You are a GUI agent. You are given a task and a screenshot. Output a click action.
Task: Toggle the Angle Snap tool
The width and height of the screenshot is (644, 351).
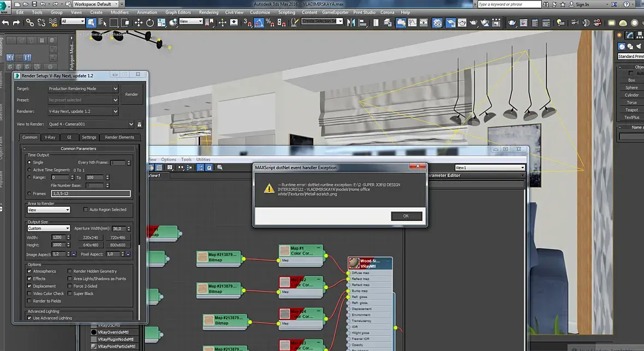coord(259,22)
